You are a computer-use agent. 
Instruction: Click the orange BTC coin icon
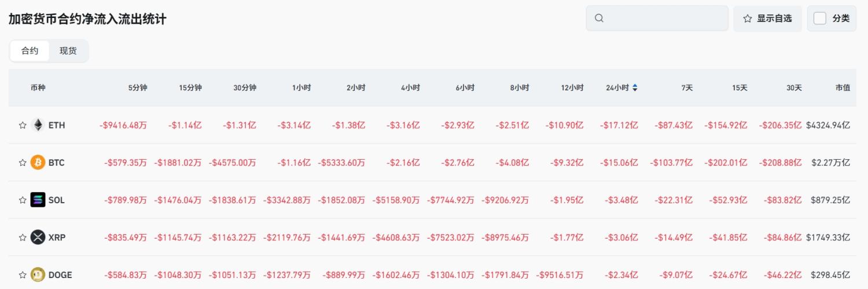[x=38, y=163]
